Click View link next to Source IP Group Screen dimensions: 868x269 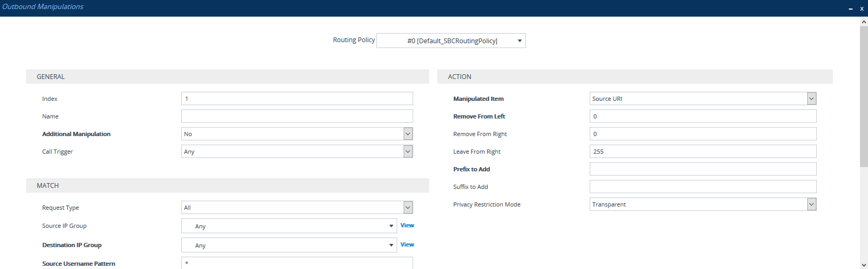click(x=407, y=226)
